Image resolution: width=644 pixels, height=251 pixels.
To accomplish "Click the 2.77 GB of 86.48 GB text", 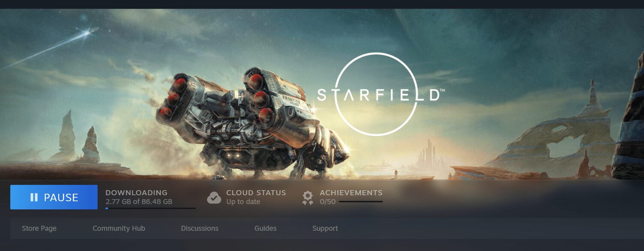I will tap(139, 202).
